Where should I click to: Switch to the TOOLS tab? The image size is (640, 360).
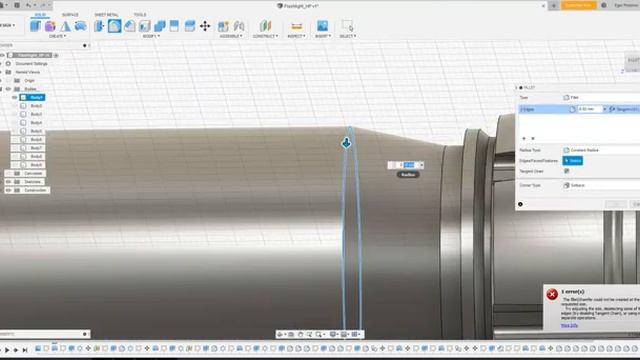(x=140, y=15)
